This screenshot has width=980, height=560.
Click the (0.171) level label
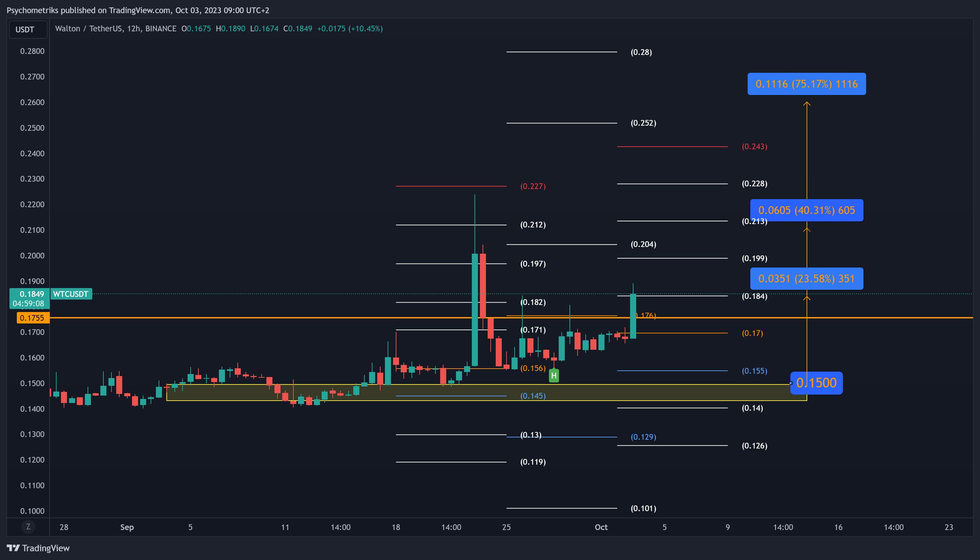click(533, 330)
